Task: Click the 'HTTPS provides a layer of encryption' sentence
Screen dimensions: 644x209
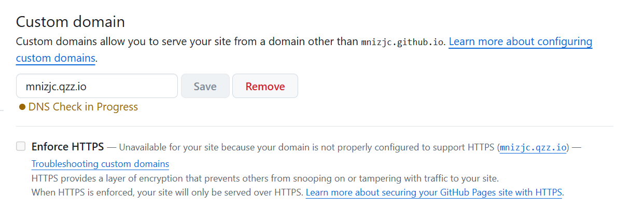Action: coord(265,179)
